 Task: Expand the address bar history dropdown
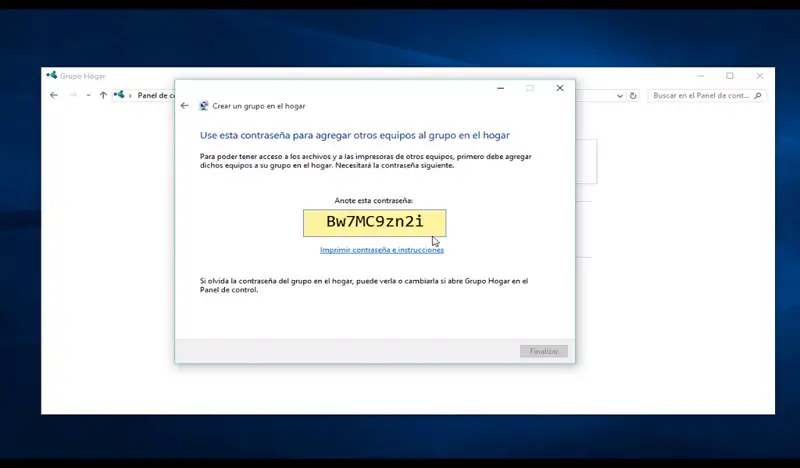(x=619, y=95)
